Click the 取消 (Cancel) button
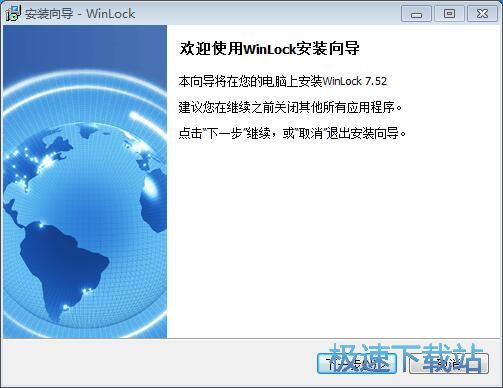The width and height of the screenshot is (503, 388). [449, 363]
